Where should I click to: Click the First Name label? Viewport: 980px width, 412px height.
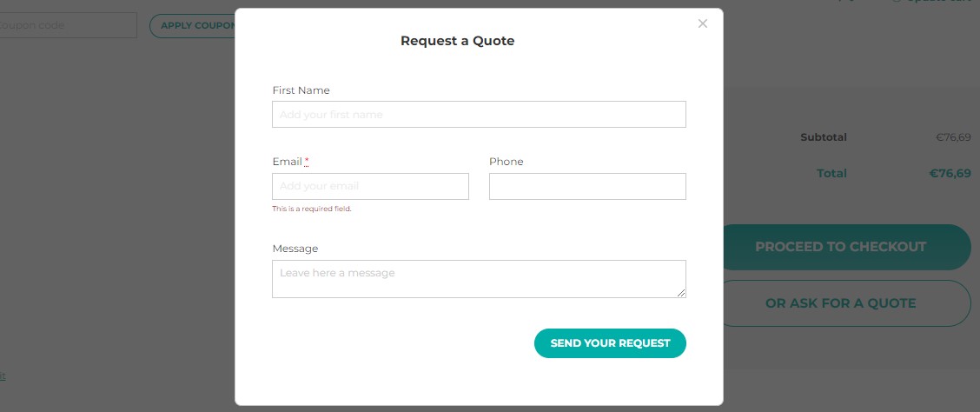point(301,90)
